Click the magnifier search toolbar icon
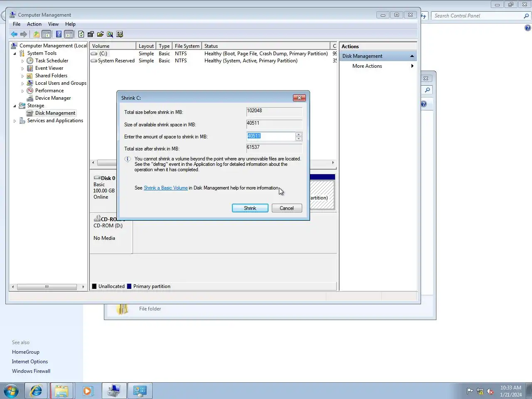This screenshot has height=399, width=532. [110, 34]
